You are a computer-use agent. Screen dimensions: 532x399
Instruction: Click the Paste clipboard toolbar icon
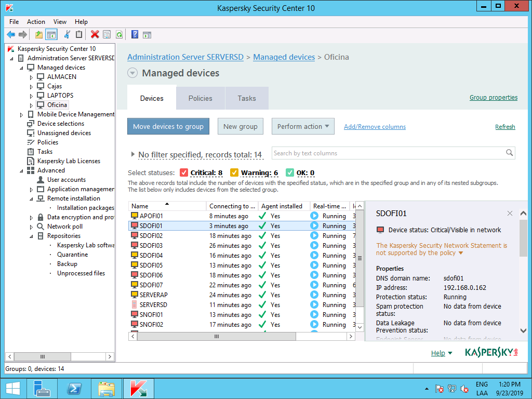(79, 35)
